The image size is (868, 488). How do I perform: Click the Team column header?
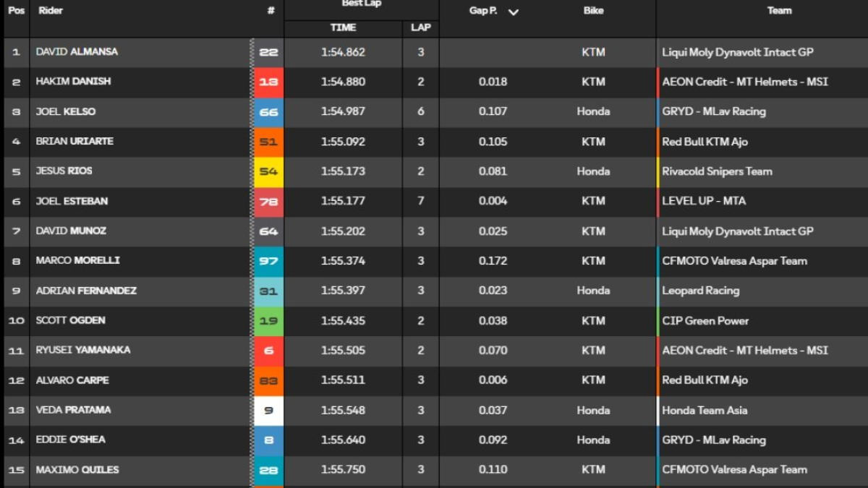779,11
